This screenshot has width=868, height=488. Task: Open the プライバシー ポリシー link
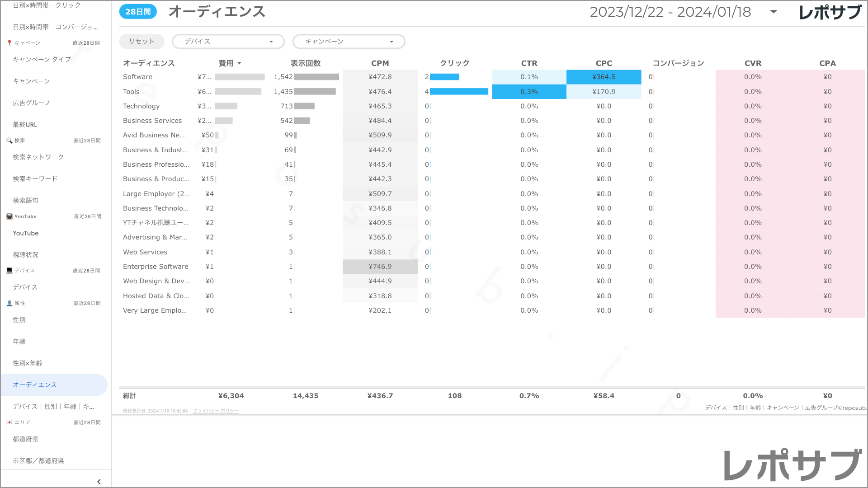click(x=216, y=411)
